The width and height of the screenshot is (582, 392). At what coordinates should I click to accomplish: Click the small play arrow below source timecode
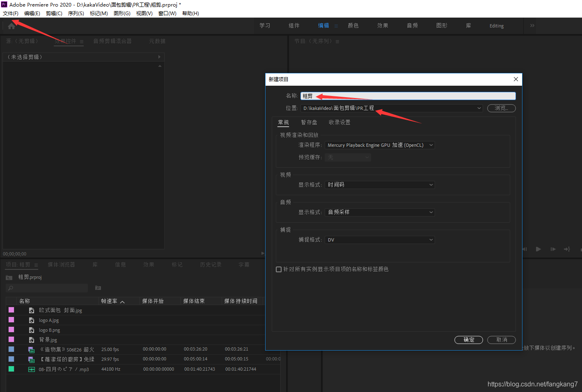263,253
